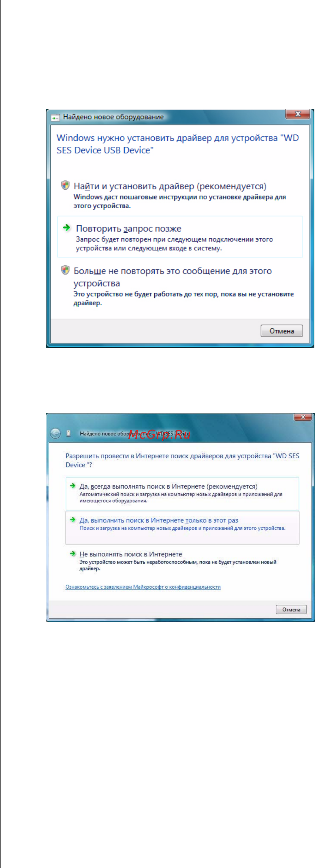
Task: Click device icon next to back arrow
Action: coord(69,434)
